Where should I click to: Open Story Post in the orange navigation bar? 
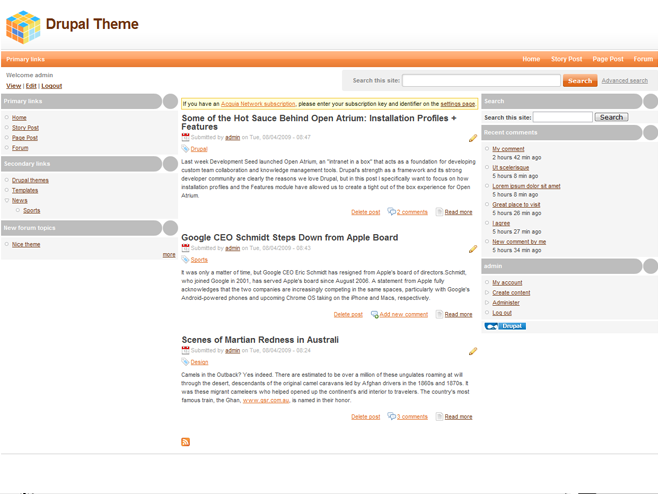tap(566, 59)
